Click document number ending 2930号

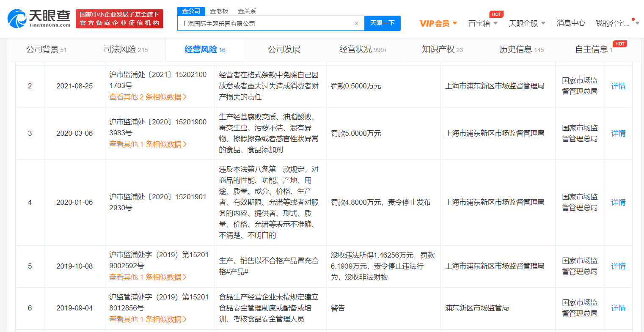158,202
